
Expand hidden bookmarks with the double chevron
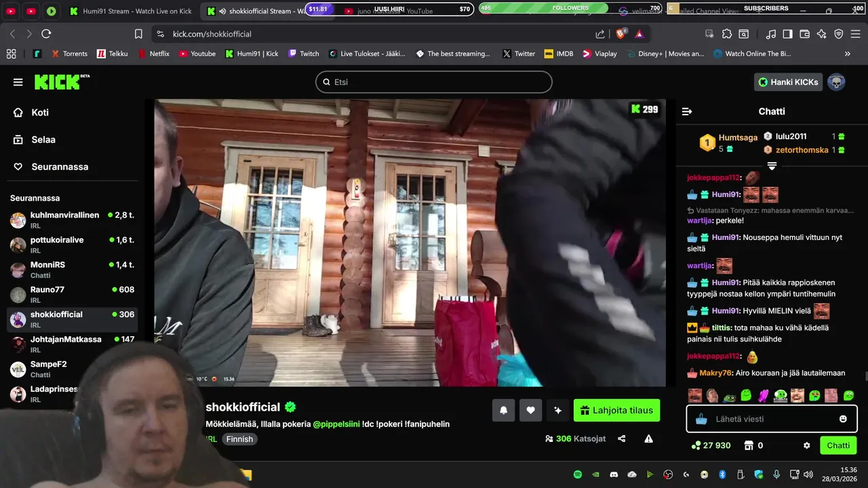click(x=847, y=54)
